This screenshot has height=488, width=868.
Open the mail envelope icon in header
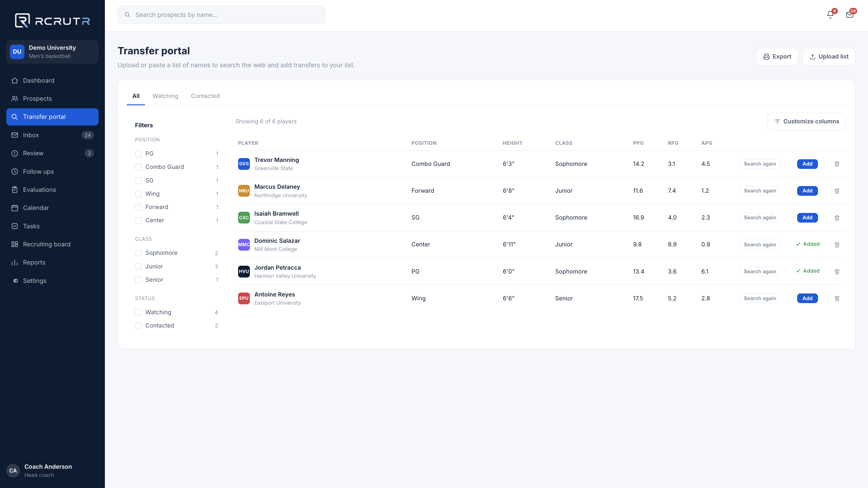pos(850,15)
